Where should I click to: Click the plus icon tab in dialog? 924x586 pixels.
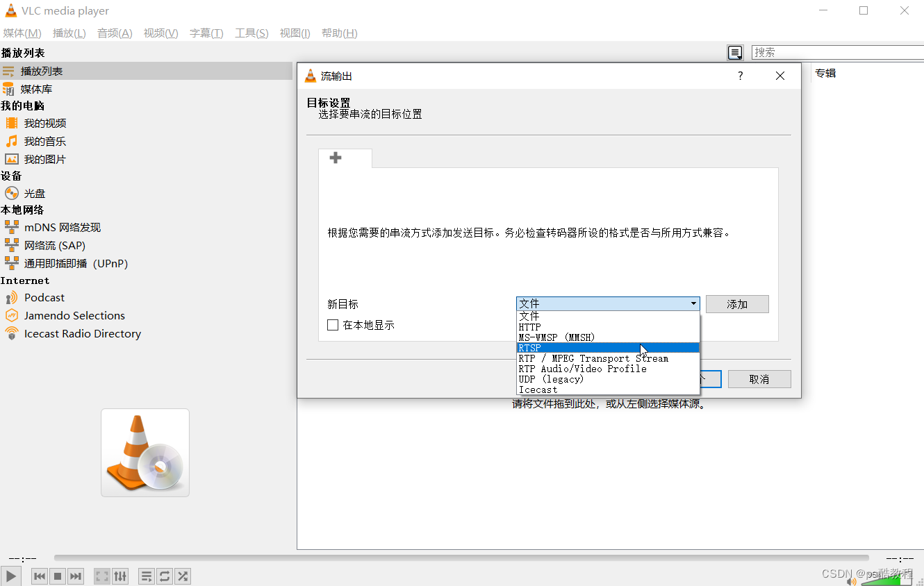(x=336, y=158)
